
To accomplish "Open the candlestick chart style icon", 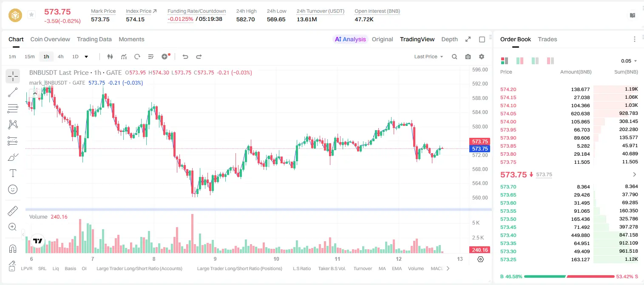I will click(110, 57).
